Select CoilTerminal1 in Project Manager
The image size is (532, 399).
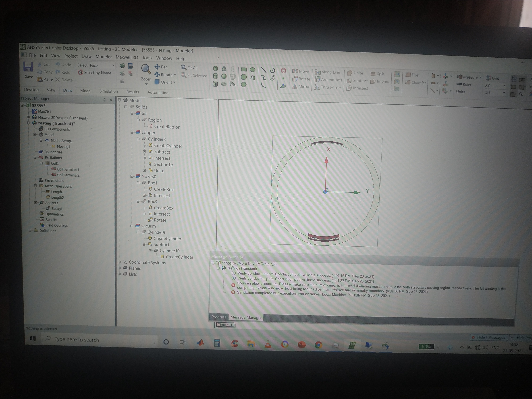[x=68, y=169]
